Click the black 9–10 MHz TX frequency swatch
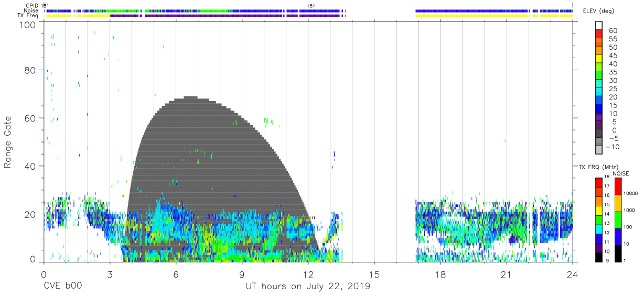Image resolution: width=644 pixels, height=297 pixels. click(x=598, y=257)
